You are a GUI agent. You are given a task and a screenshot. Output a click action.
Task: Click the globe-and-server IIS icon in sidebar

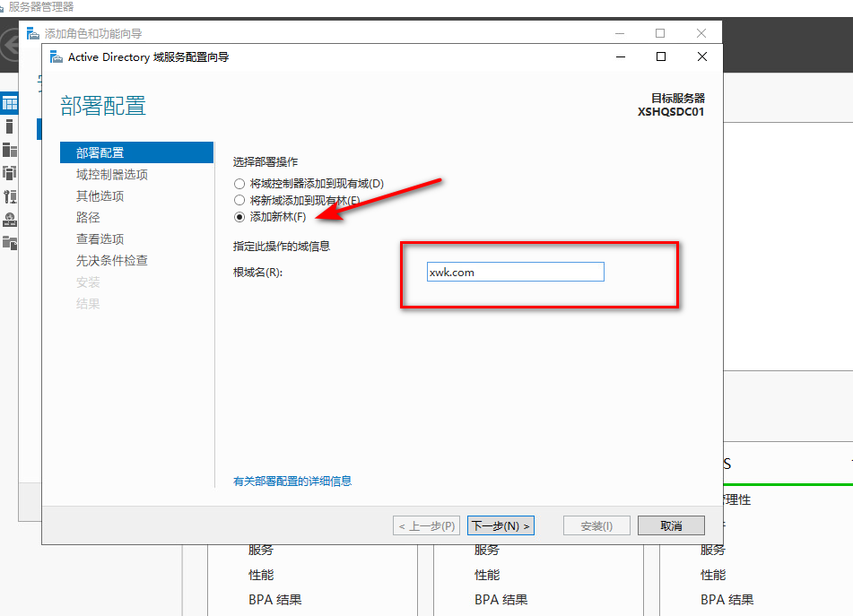[10, 220]
